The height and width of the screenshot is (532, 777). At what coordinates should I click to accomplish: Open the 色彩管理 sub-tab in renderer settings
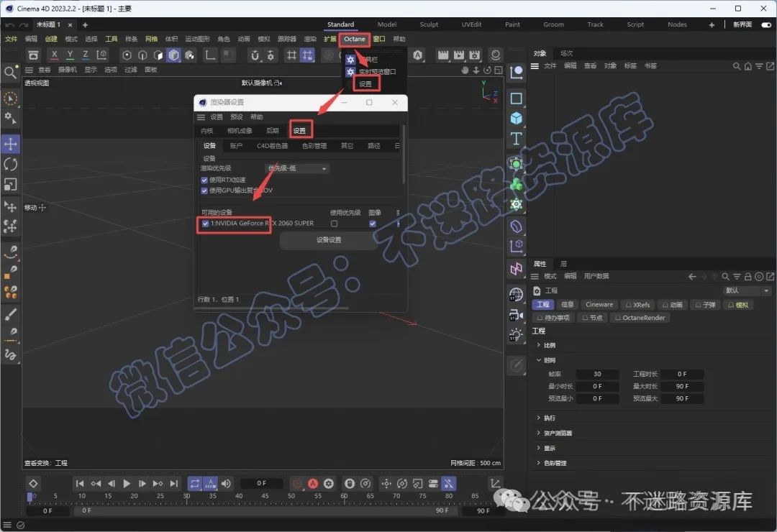(x=314, y=146)
